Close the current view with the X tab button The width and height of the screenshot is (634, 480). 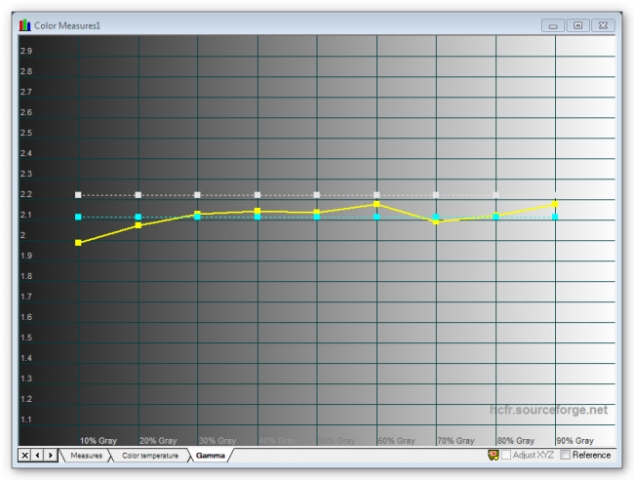pos(25,455)
